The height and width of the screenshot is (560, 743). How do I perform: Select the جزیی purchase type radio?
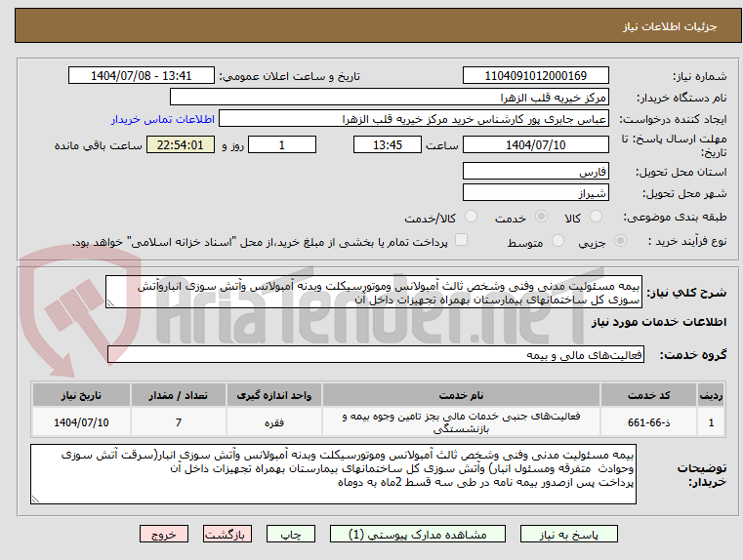click(x=620, y=241)
